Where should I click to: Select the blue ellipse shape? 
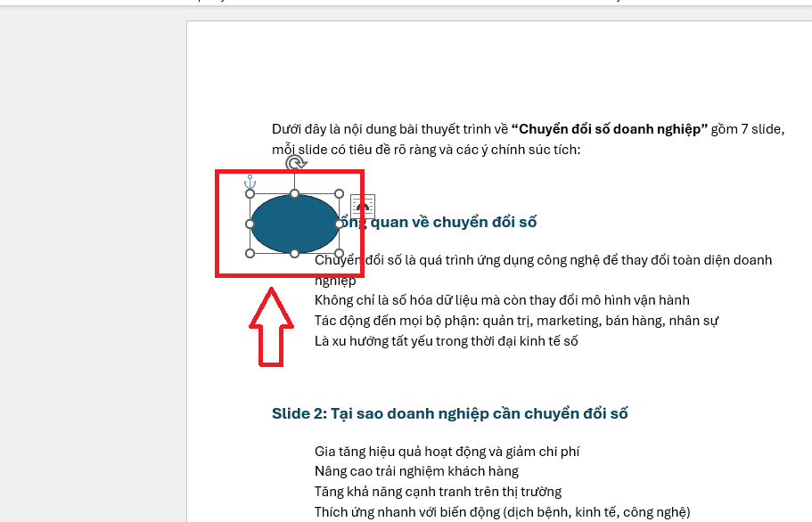click(294, 224)
